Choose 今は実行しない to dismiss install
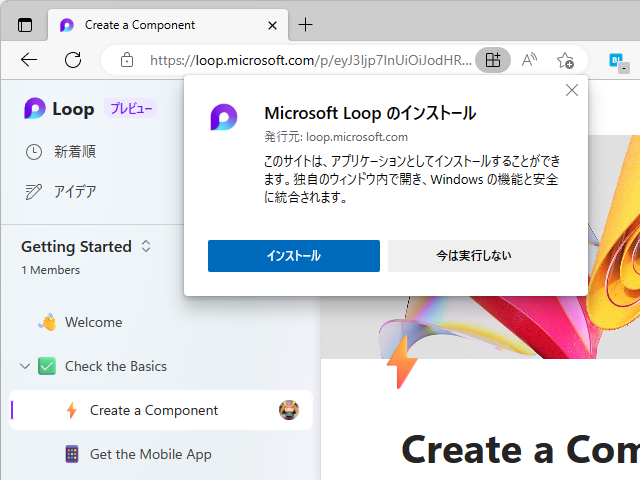640x480 pixels. [x=474, y=256]
